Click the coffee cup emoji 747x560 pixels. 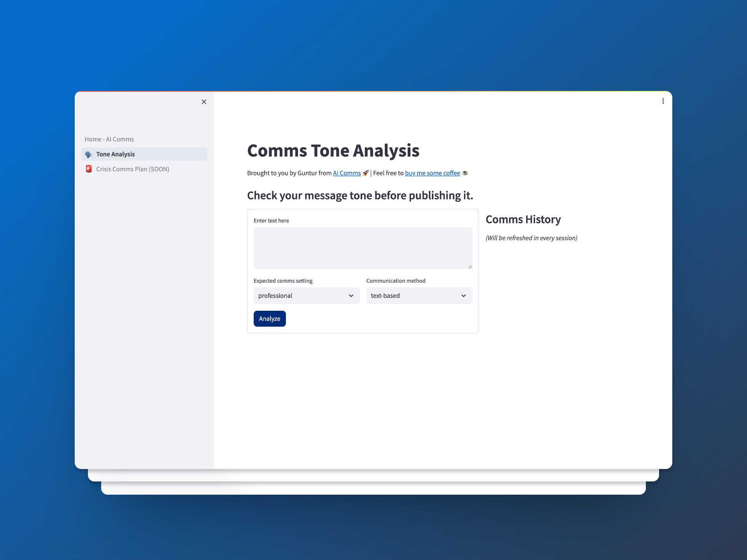point(465,173)
